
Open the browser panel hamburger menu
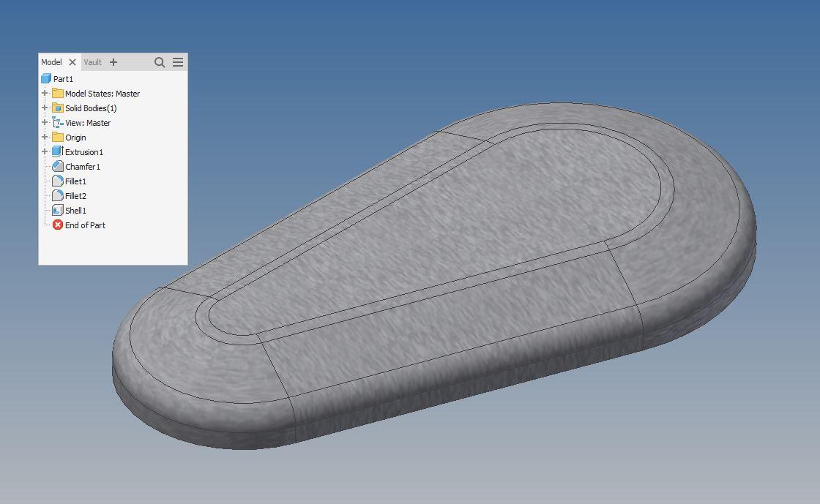coord(178,62)
